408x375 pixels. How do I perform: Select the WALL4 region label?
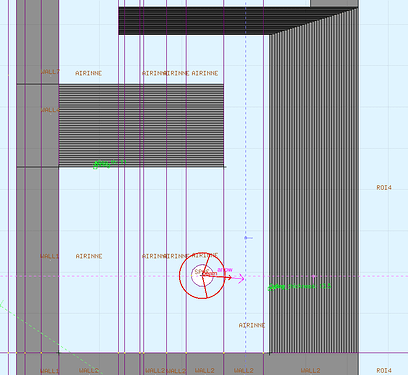(x=50, y=110)
